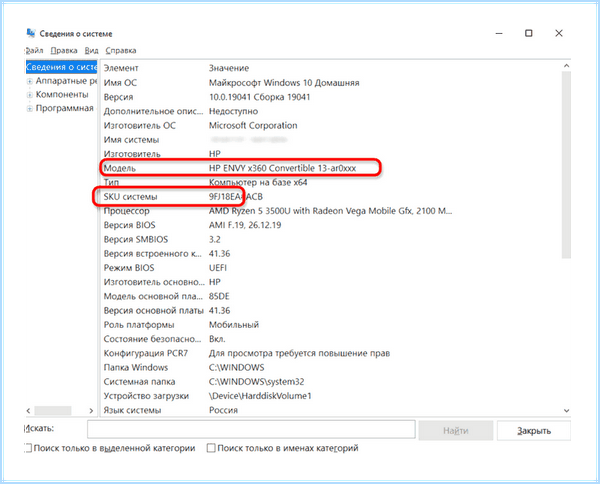
Task: Click the HP ENVY x360 Convertible value
Action: 282,168
